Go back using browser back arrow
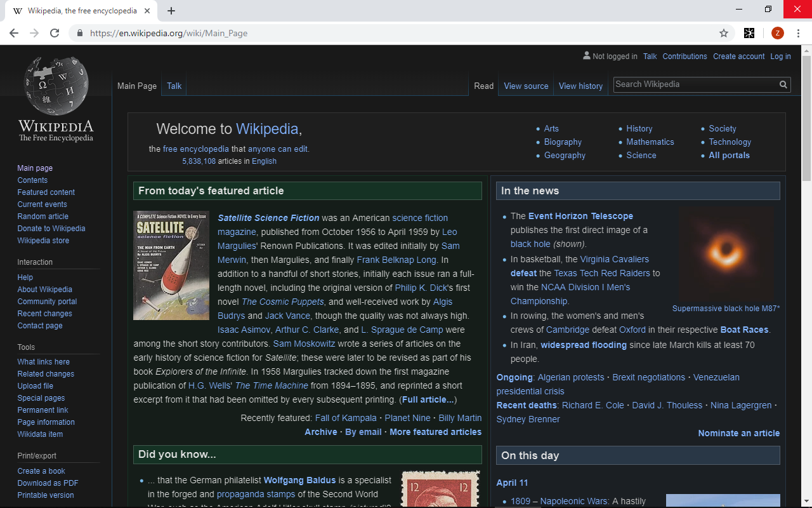 [14, 33]
